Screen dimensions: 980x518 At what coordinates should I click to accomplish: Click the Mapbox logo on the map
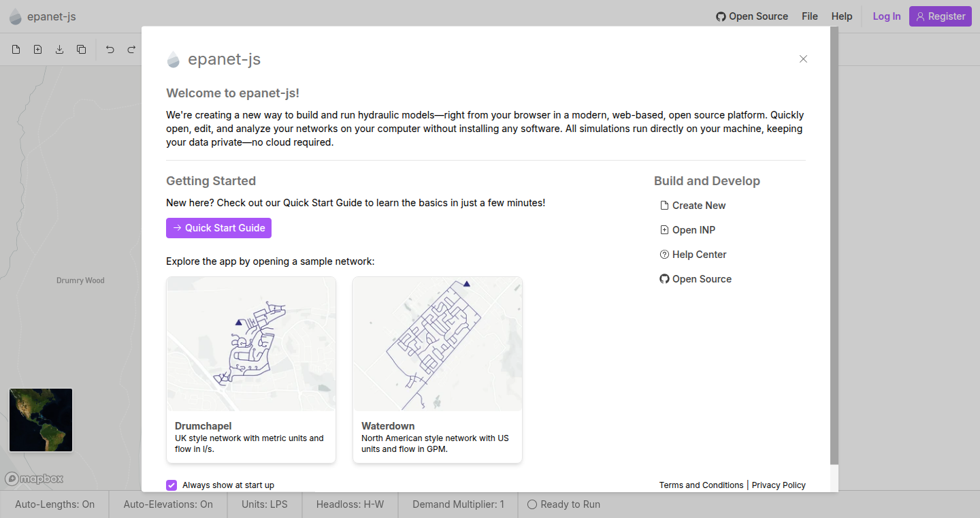tap(34, 479)
